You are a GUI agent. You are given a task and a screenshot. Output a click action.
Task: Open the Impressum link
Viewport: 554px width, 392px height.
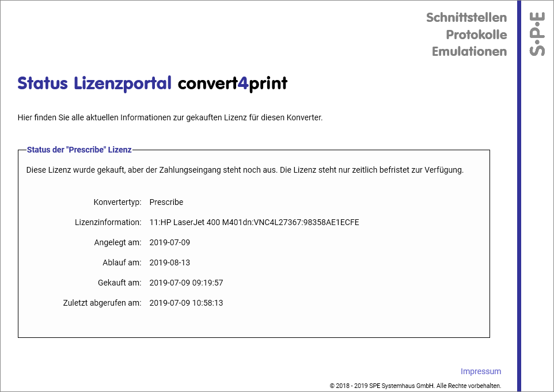pos(480,371)
